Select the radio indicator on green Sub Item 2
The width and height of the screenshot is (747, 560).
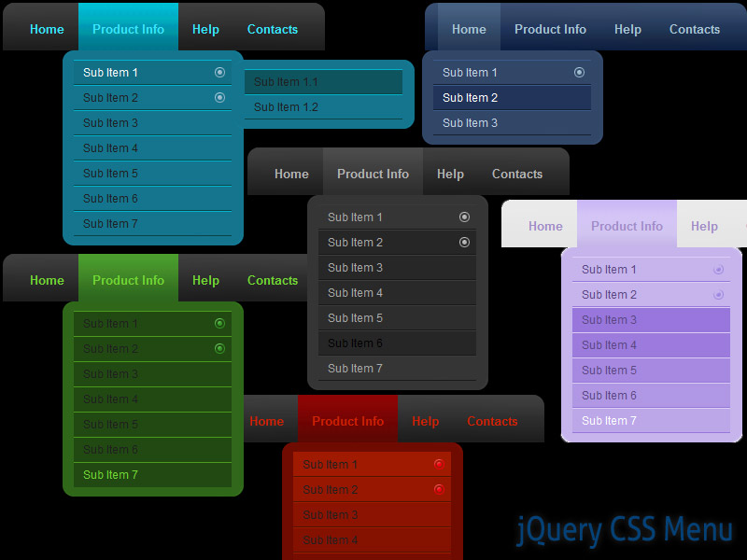[x=221, y=348]
